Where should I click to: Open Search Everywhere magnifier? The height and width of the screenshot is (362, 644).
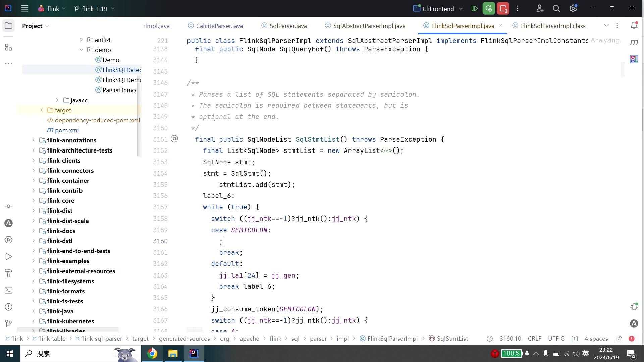tap(556, 9)
